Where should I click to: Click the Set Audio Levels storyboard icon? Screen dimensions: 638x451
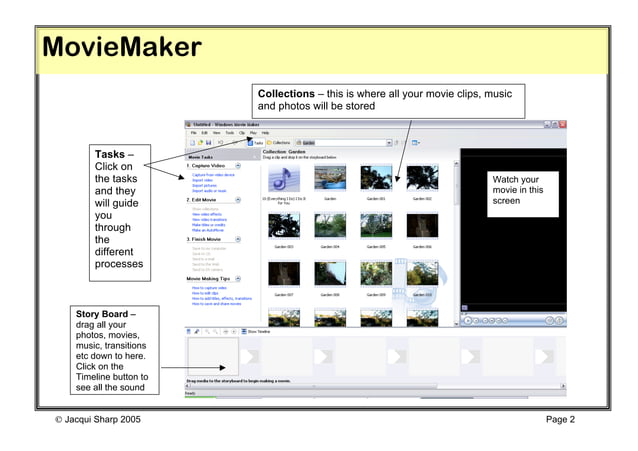189,332
